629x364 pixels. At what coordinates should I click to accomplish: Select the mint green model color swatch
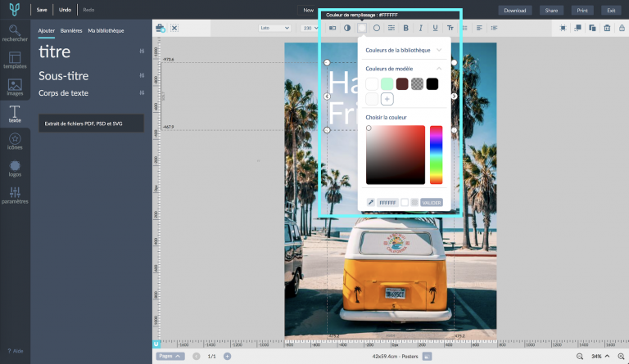click(x=387, y=83)
